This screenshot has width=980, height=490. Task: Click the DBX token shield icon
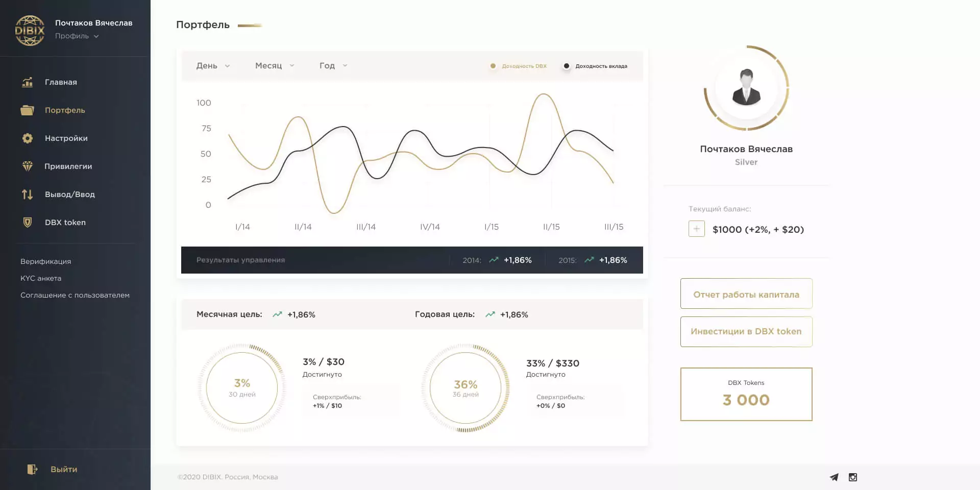[28, 223]
